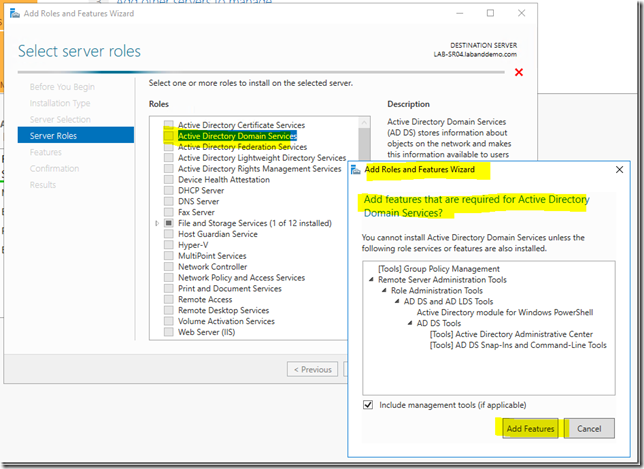Collapse the AD DS Tools node

click(x=410, y=323)
